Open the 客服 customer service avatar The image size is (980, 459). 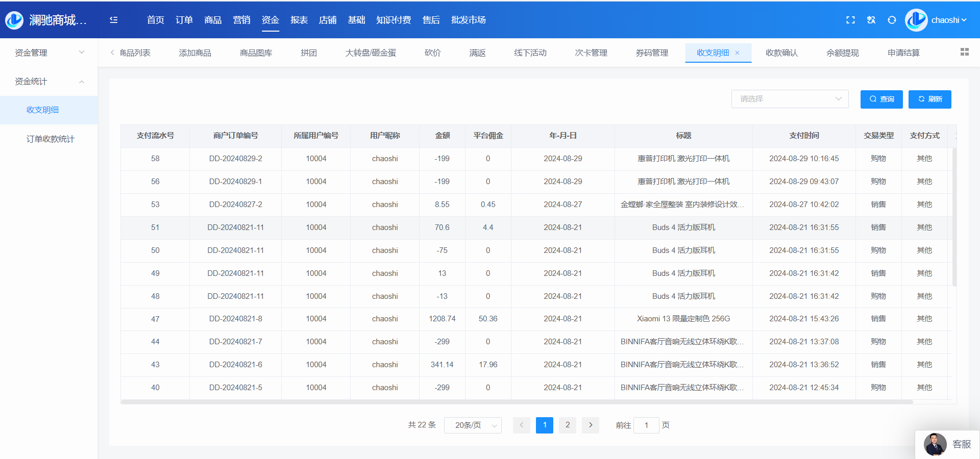tap(935, 444)
